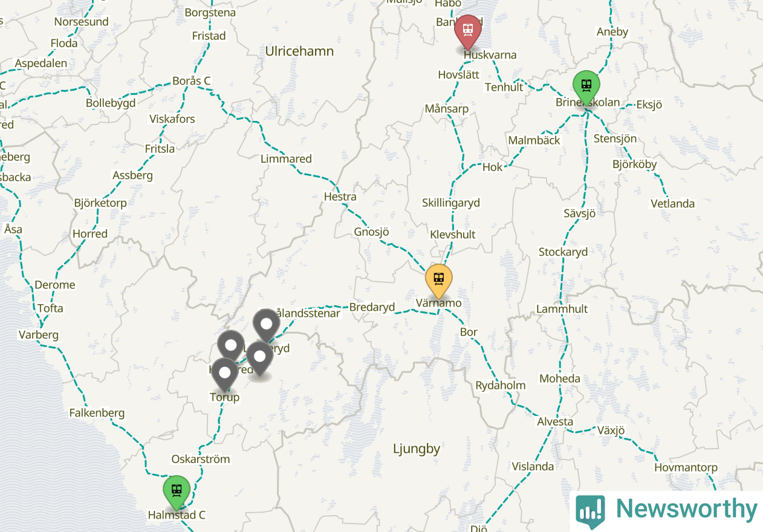The width and height of the screenshot is (763, 532).
Task: Open the orange train marker at Värnamo
Action: [439, 282]
